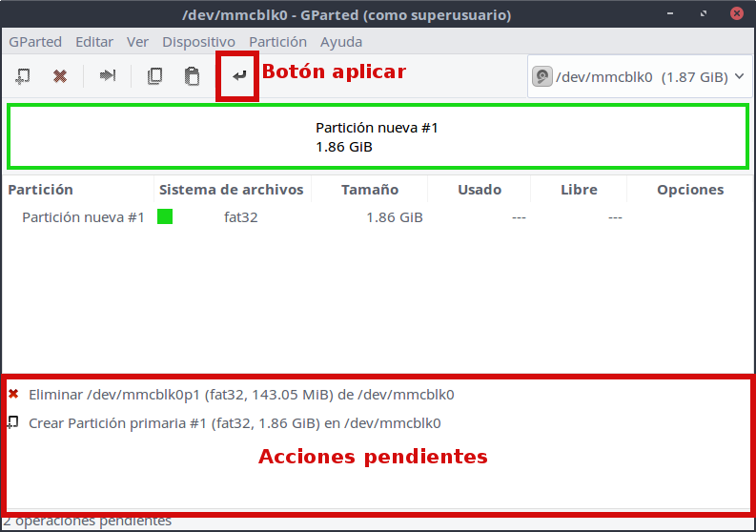Open the Ayuda menu
Screen dimensions: 756x532
[x=341, y=42]
